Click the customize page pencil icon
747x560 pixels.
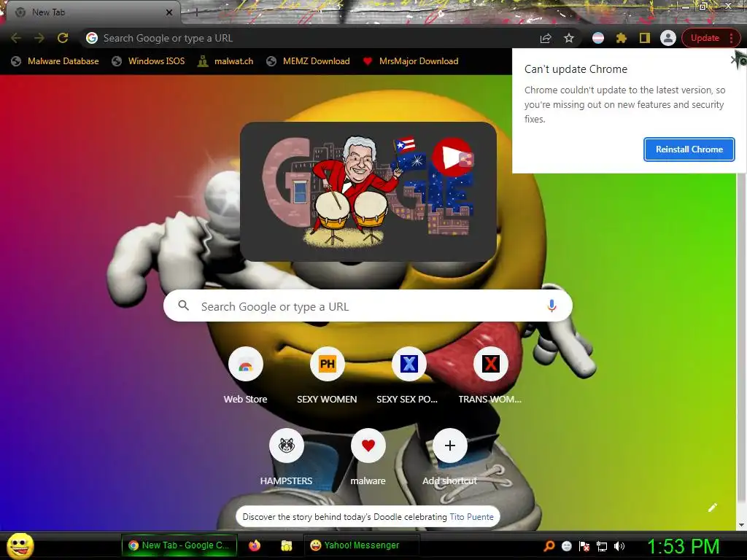(712, 507)
